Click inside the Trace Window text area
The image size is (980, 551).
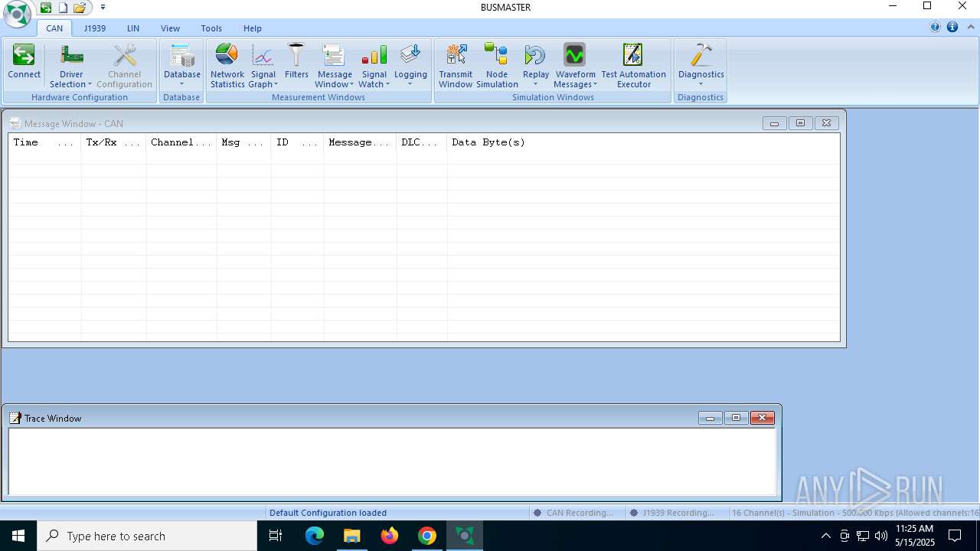point(392,461)
